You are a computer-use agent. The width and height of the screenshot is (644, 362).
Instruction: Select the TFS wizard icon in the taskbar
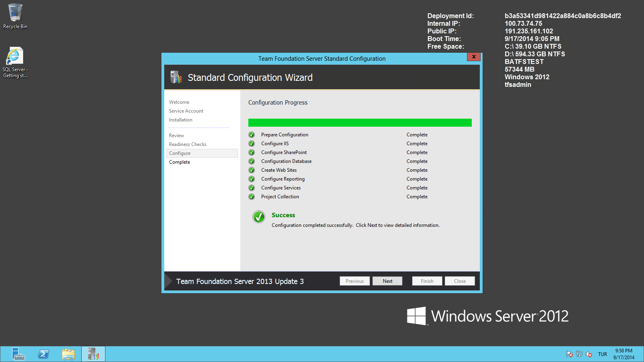93,354
